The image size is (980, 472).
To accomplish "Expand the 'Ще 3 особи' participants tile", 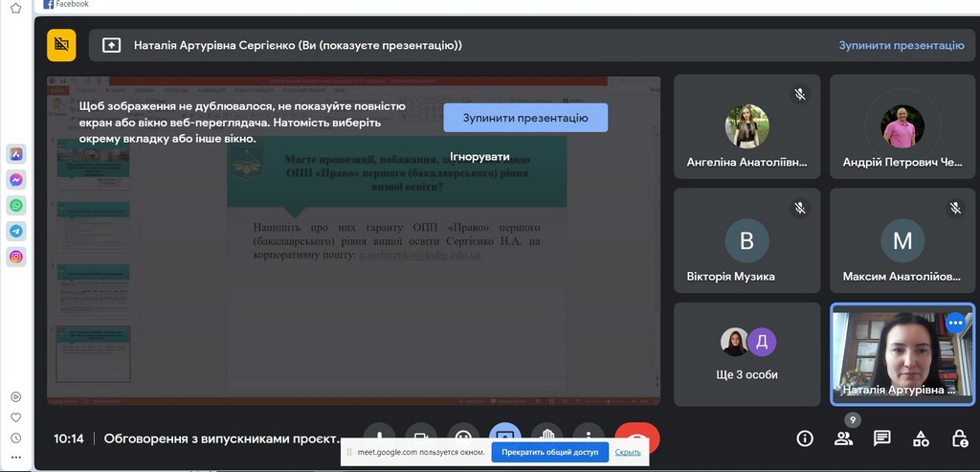I will 746,354.
